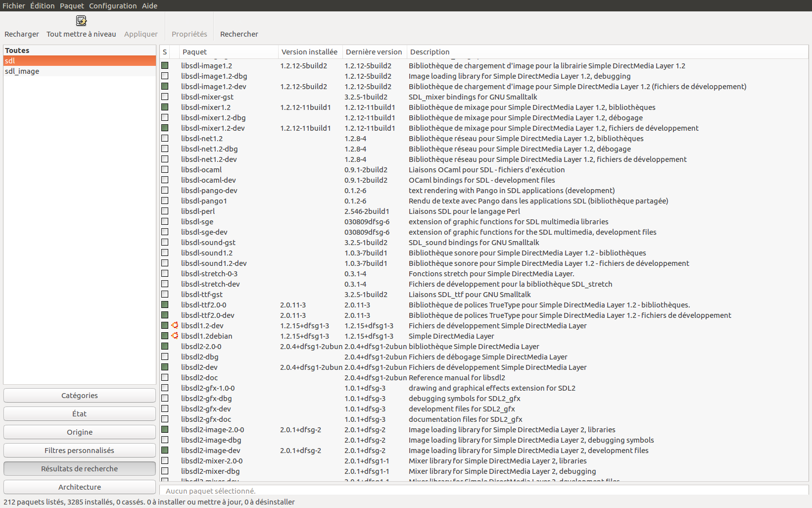
Task: Select the Résultats de recherche view
Action: tap(80, 469)
